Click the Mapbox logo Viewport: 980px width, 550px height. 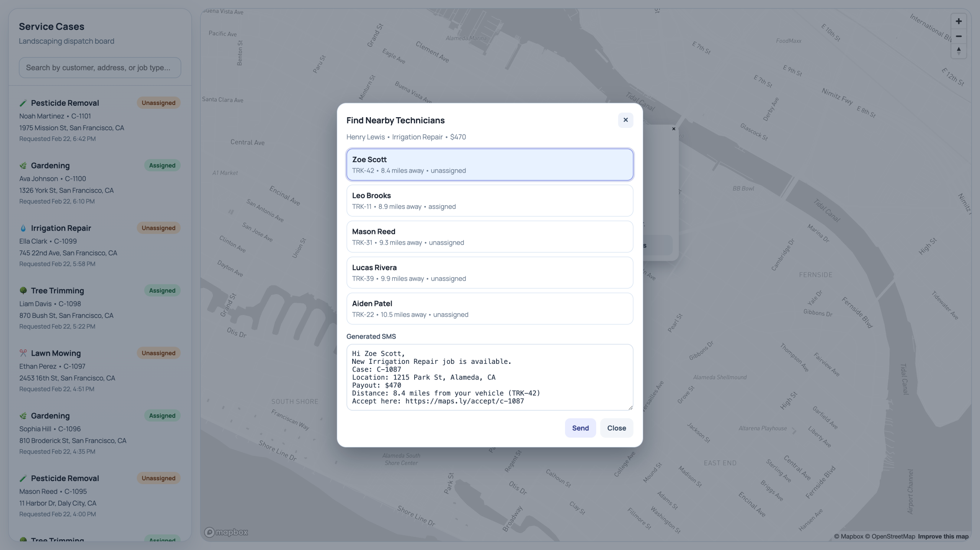tap(226, 532)
